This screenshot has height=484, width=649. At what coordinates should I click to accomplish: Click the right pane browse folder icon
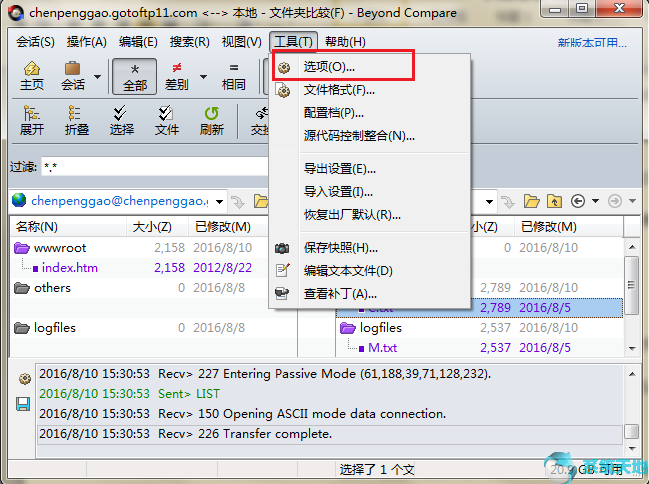[x=531, y=201]
